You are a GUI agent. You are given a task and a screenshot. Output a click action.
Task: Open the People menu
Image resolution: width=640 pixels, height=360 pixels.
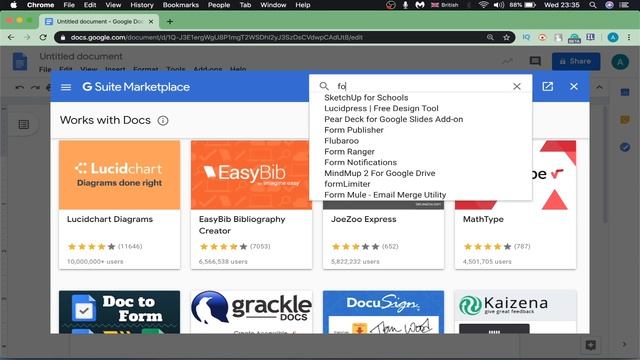coord(219,5)
